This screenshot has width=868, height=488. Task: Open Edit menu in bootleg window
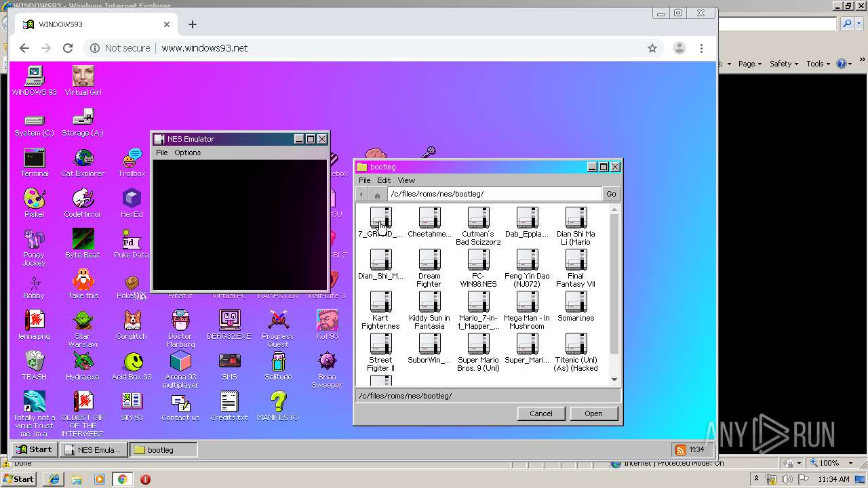pyautogui.click(x=384, y=180)
